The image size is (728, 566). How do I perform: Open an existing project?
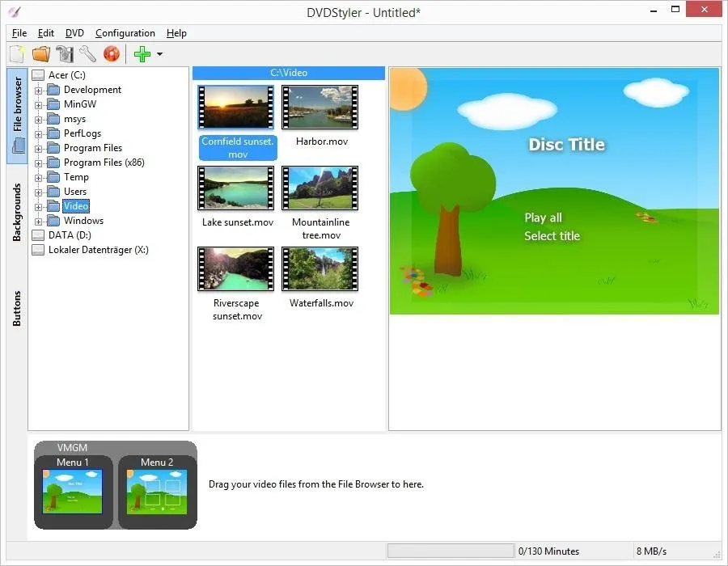[x=42, y=53]
